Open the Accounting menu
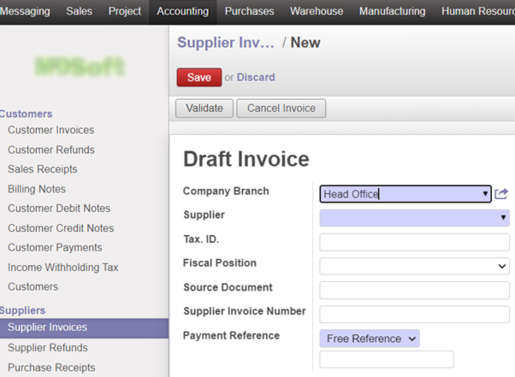 point(183,11)
